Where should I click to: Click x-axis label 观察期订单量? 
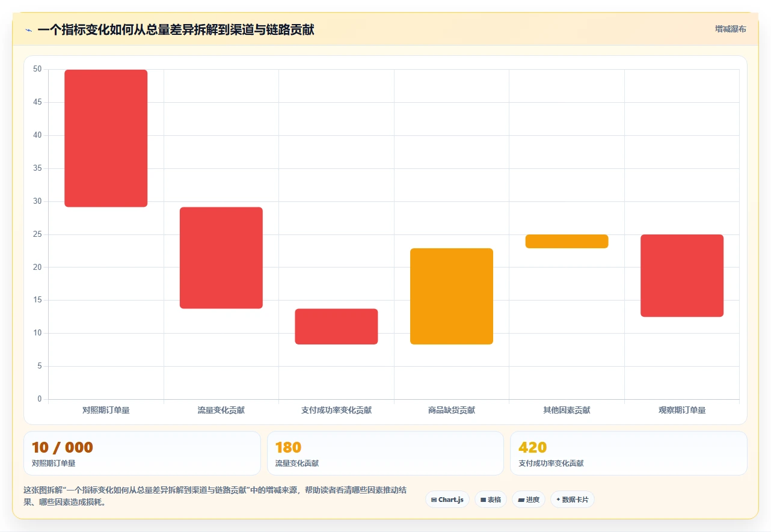[682, 410]
